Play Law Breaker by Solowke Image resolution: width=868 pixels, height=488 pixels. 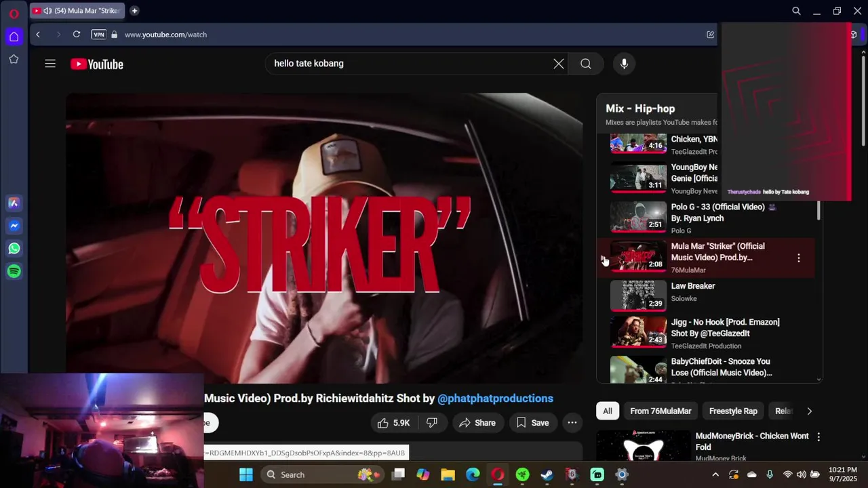pyautogui.click(x=705, y=296)
